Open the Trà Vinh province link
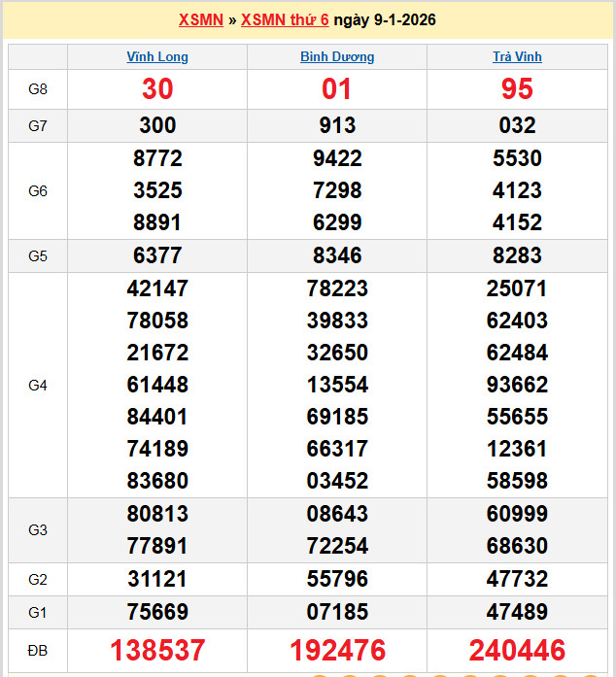The width and height of the screenshot is (616, 677). [x=517, y=57]
